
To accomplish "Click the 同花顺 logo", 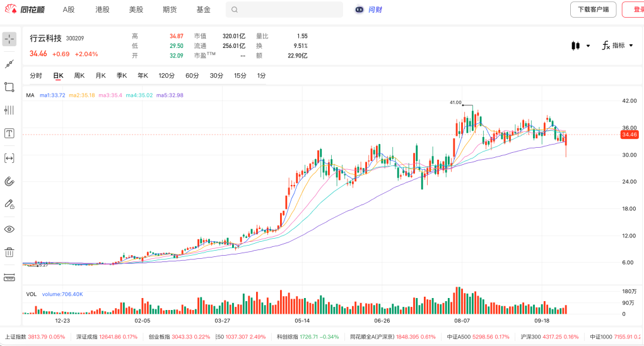I will point(25,9).
